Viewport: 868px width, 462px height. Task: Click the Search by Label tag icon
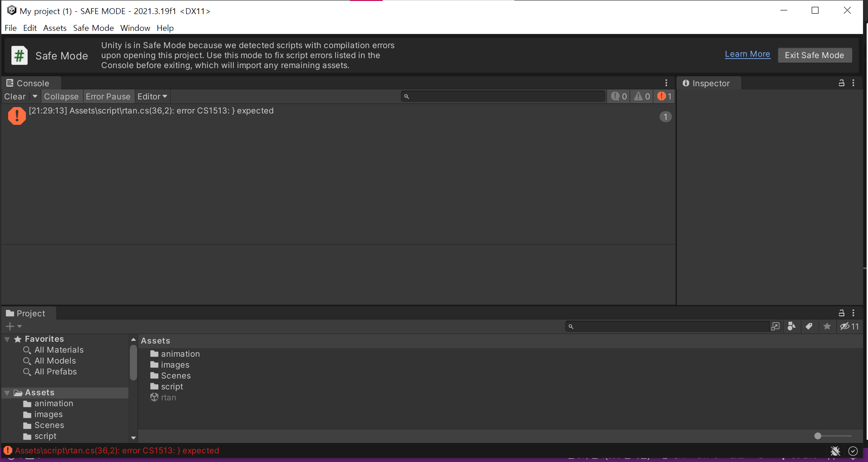pyautogui.click(x=809, y=326)
